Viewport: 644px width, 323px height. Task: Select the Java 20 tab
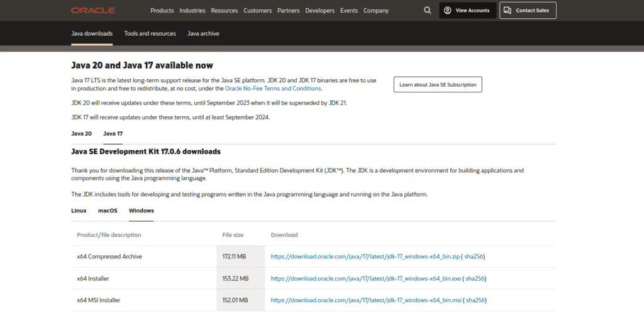tap(81, 134)
